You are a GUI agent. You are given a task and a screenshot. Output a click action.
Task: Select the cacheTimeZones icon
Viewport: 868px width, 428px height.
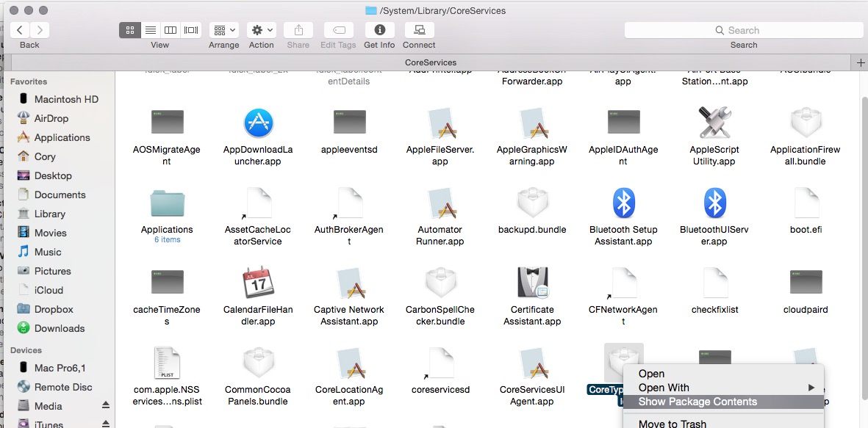point(167,282)
